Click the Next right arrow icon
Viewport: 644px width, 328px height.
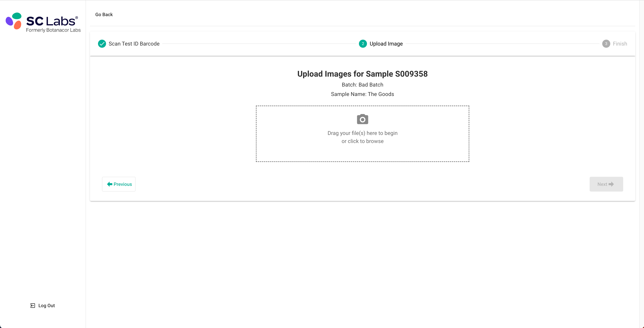pos(611,184)
